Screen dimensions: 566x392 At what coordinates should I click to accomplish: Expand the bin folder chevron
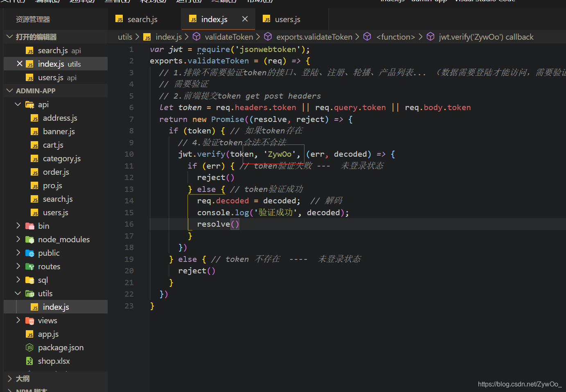pos(18,226)
